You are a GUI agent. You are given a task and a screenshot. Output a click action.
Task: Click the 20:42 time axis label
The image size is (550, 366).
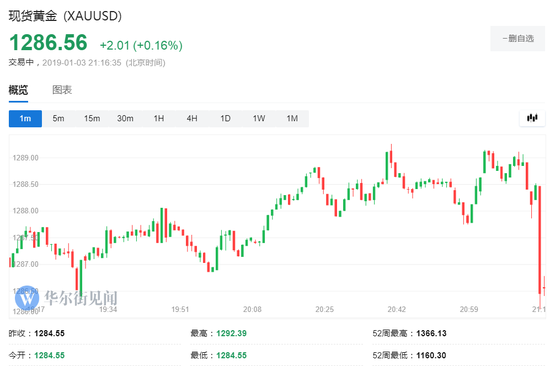coord(397,310)
